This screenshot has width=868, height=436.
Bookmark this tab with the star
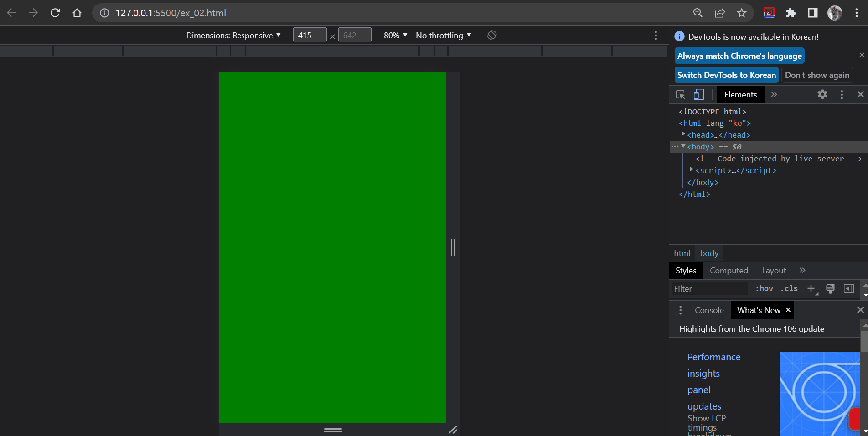pyautogui.click(x=742, y=13)
